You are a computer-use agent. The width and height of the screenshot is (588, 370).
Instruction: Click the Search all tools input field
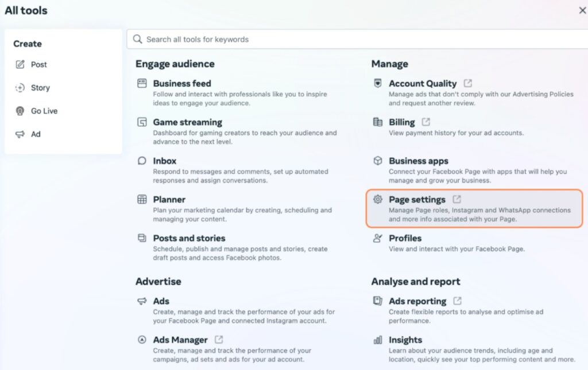356,40
